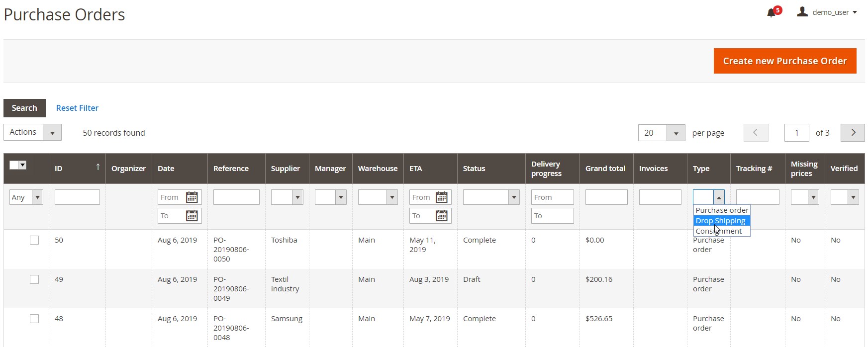868x347 pixels.
Task: Expand the Actions dropdown
Action: 52,133
